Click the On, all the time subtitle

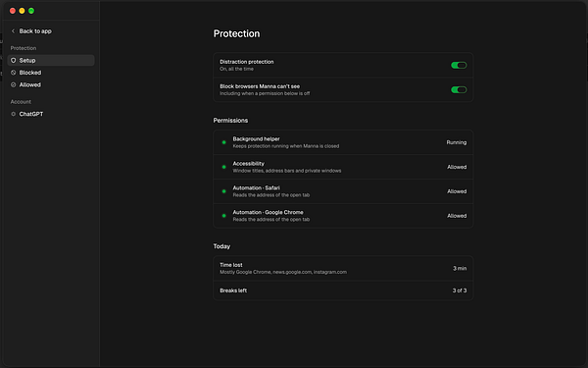point(236,69)
